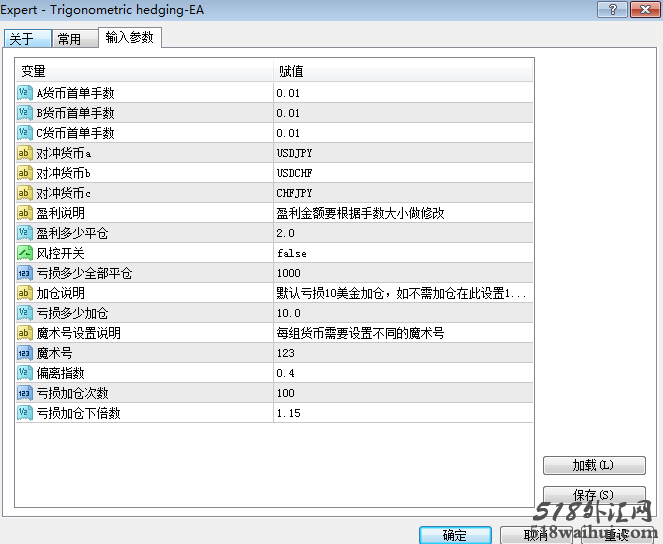Screen dimensions: 663x544
Task: Click the 变量 column header
Action: [144, 71]
